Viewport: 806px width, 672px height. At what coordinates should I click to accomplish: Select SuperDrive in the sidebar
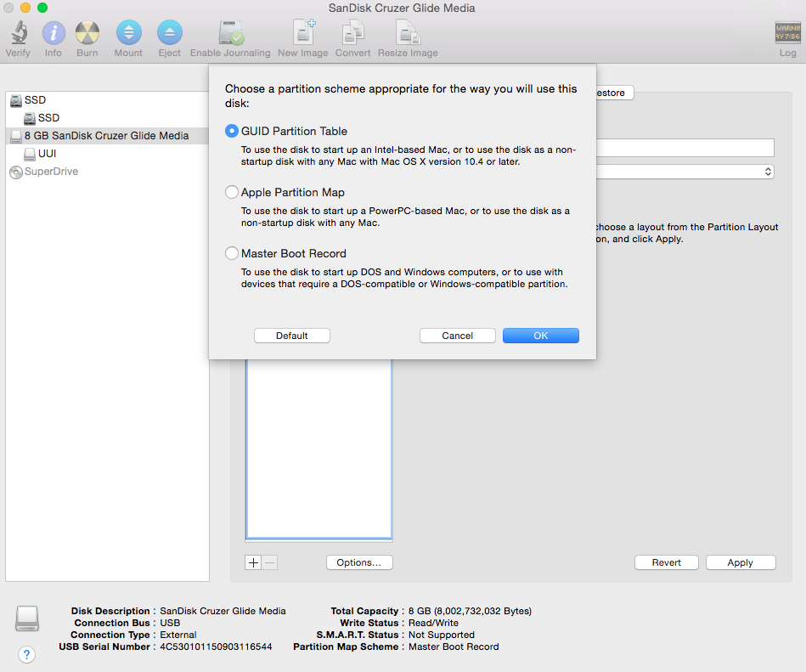click(x=107, y=172)
